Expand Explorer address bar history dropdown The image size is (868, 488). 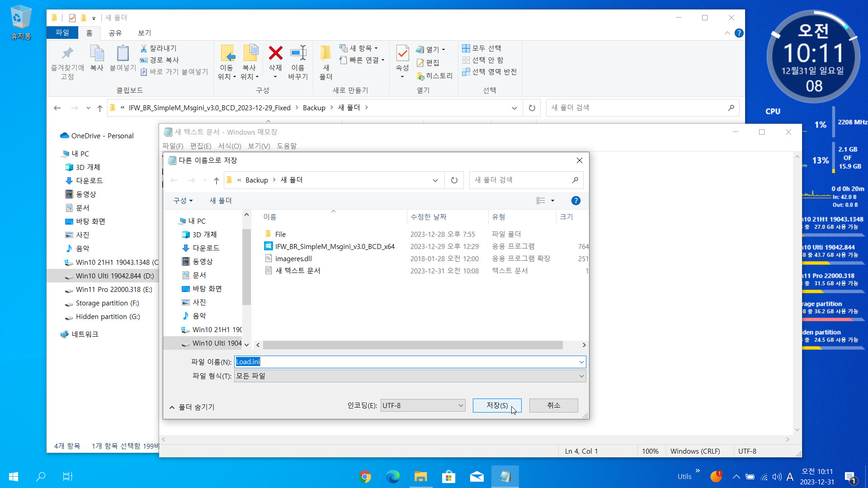tap(514, 108)
